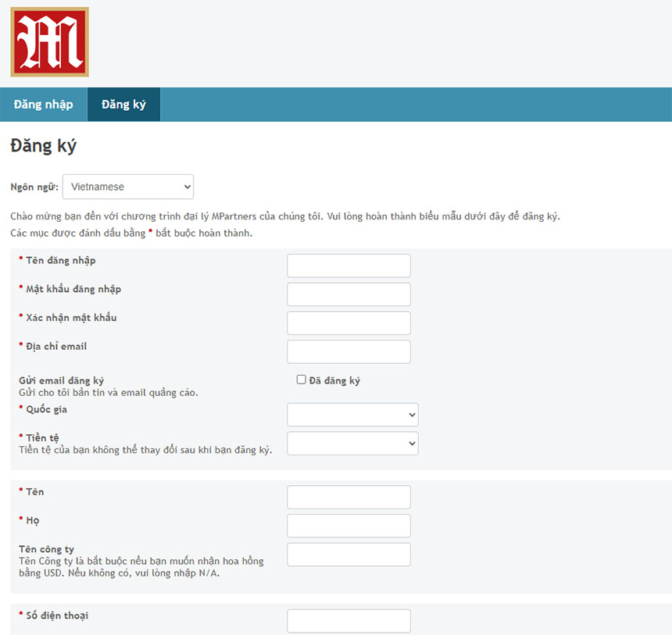Click the Tên first name field
The height and width of the screenshot is (635, 672).
[x=349, y=497]
